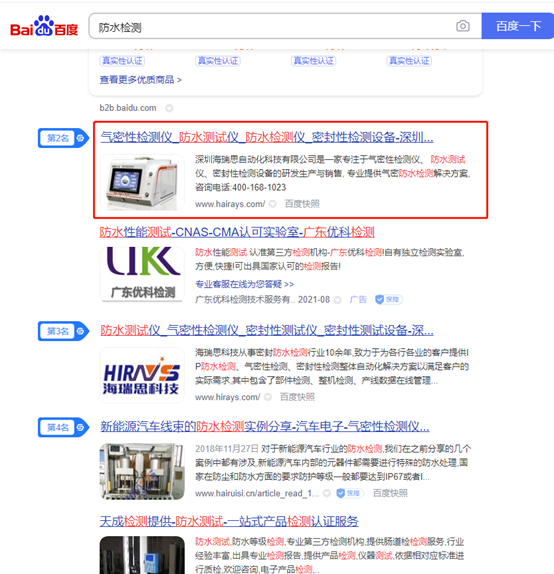The width and height of the screenshot is (554, 574).
Task: Open 防水性能测试-CNAS-CMA认可实验室 result title
Action: point(237,232)
